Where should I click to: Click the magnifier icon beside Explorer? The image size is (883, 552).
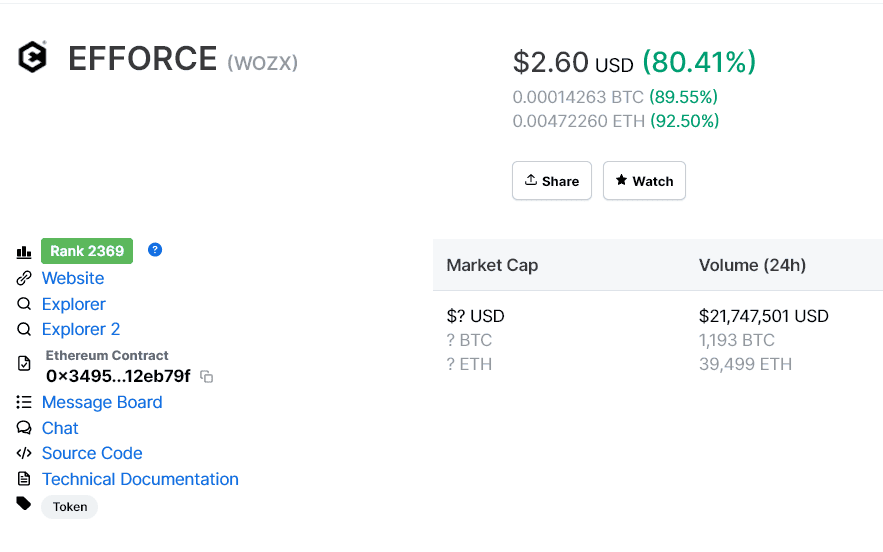(x=24, y=304)
